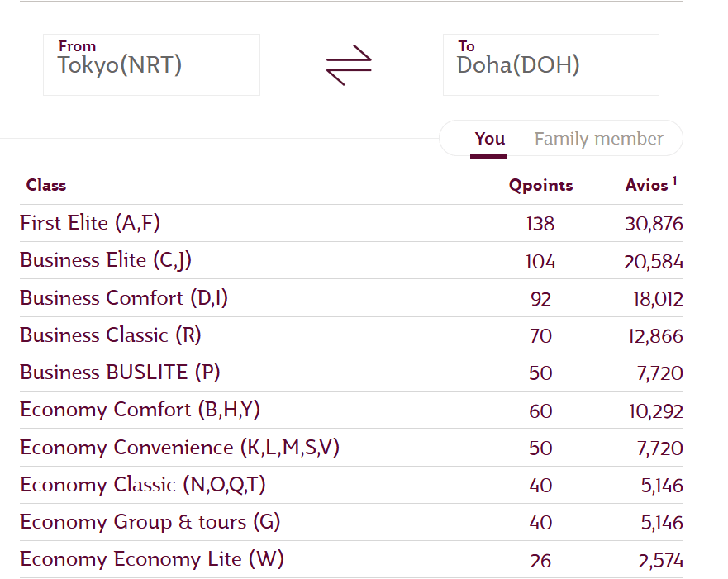Click the Business Classic (R) class

tap(111, 335)
